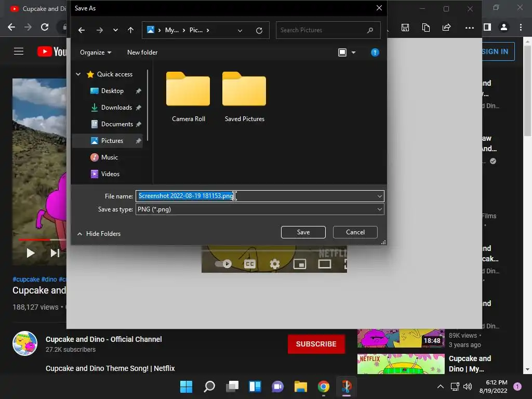Expand address bar path dropdown

(x=240, y=31)
